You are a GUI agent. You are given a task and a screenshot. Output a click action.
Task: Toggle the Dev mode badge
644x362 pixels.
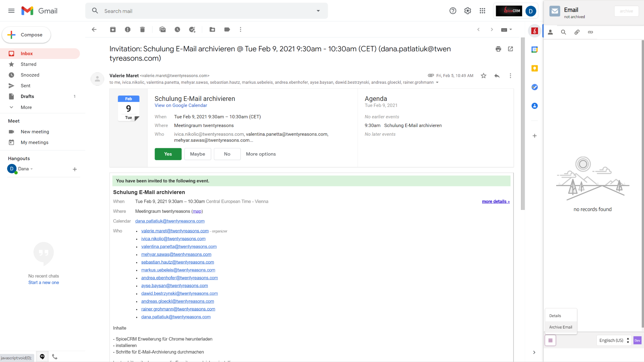tap(637, 341)
